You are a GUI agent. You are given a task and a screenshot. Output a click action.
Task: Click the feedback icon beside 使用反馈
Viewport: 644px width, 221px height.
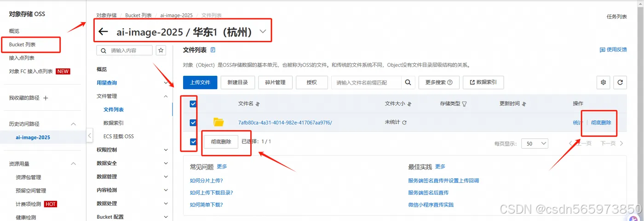(602, 50)
